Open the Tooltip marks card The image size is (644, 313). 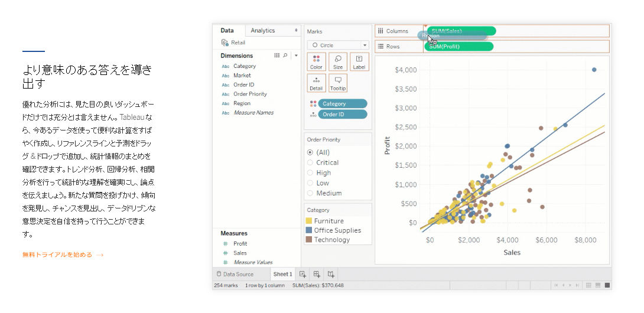[338, 83]
